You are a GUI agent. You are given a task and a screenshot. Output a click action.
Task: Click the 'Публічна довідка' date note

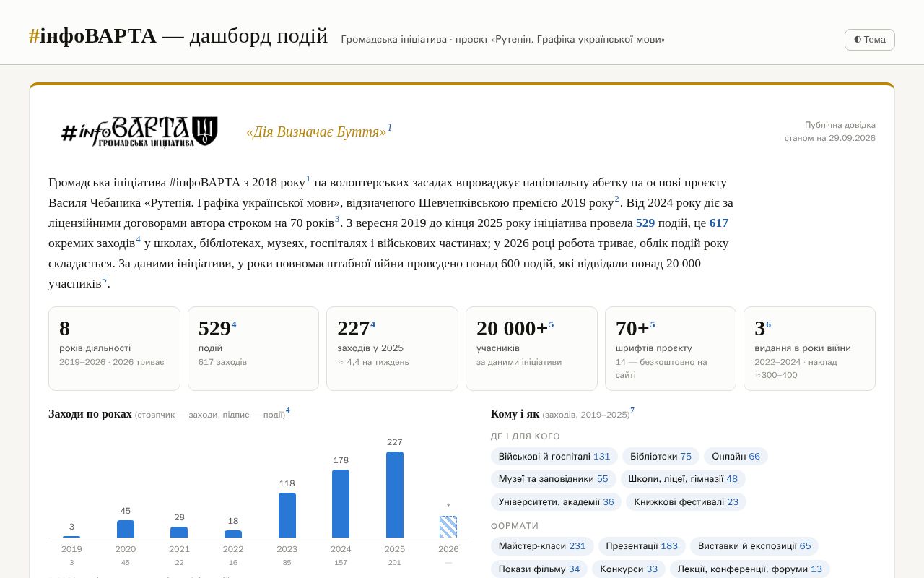pyautogui.click(x=830, y=131)
